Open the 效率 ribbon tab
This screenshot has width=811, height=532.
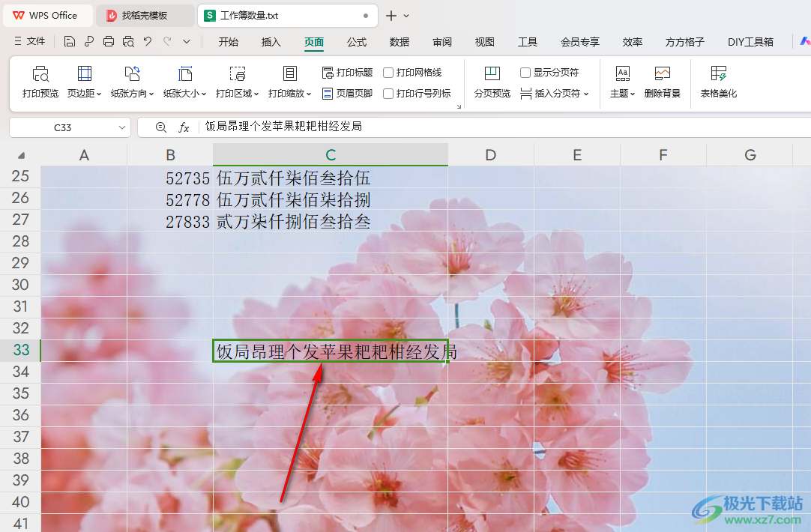click(633, 42)
